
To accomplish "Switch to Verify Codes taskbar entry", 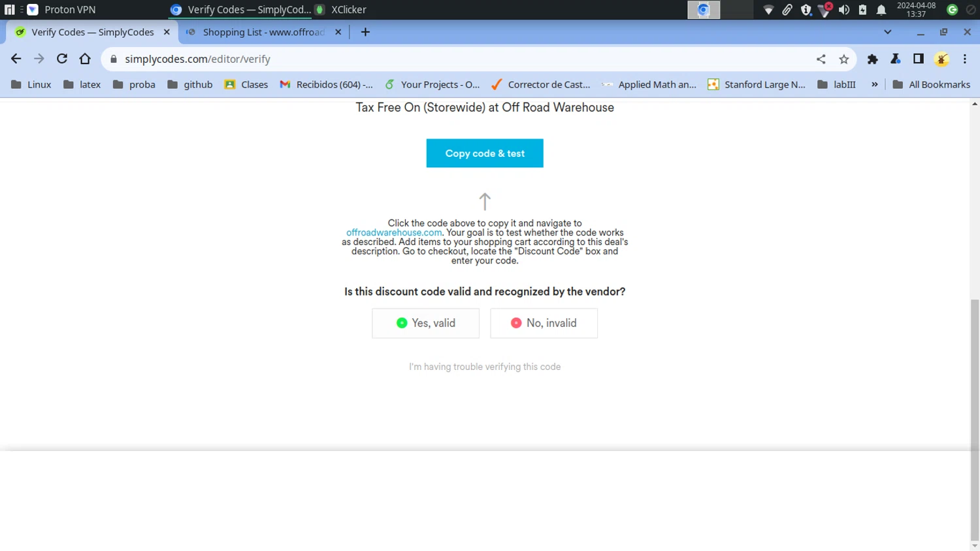I will coord(240,10).
